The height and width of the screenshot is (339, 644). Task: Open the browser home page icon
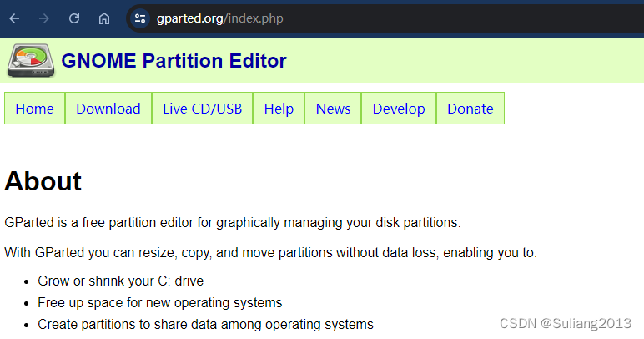(104, 18)
